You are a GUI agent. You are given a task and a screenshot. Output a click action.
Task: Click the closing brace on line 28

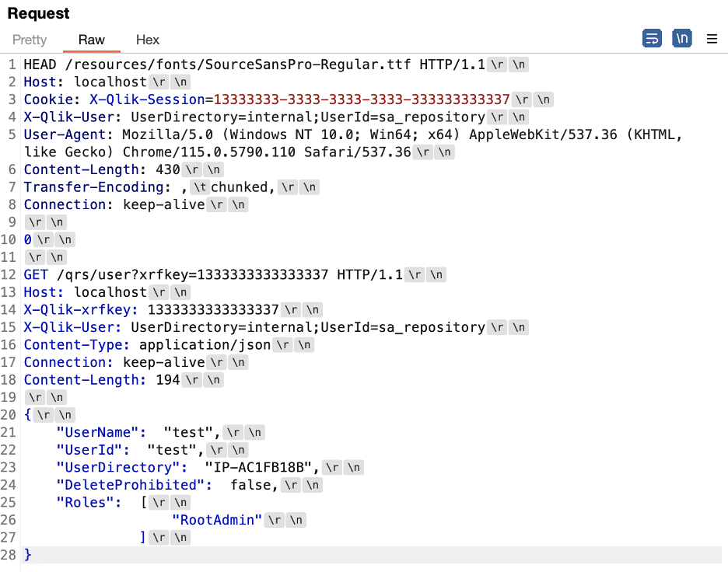[x=28, y=555]
